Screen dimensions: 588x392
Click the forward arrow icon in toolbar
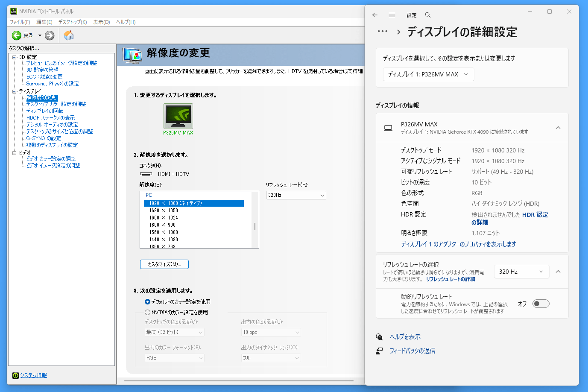(50, 35)
